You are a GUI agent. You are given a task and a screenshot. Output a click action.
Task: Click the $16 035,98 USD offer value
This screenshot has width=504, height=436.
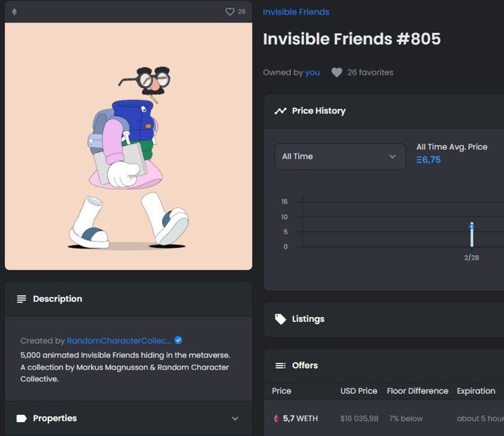coord(359,418)
